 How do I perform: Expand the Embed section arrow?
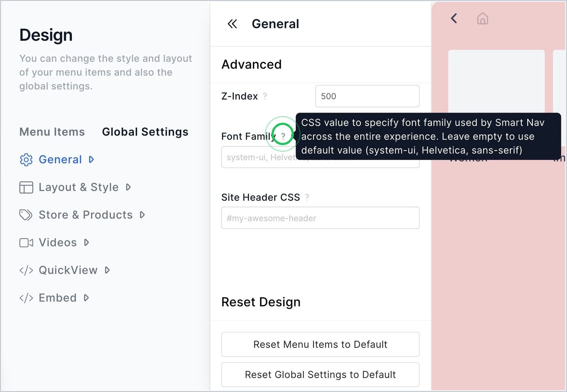click(86, 298)
